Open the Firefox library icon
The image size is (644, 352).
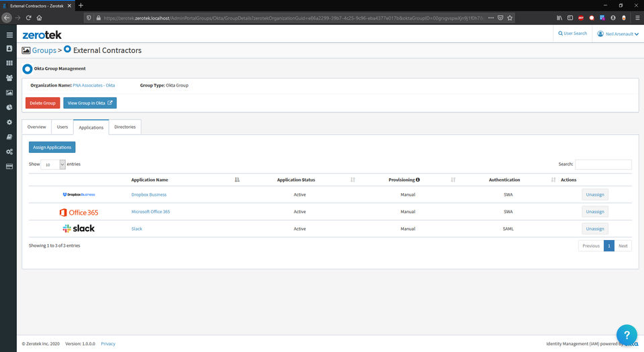click(x=559, y=17)
